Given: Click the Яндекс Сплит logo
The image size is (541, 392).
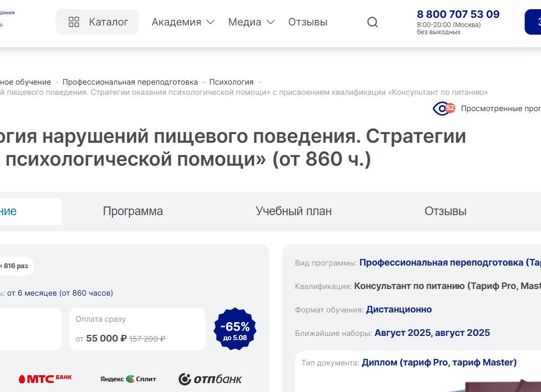Looking at the screenshot, I should click(x=128, y=379).
